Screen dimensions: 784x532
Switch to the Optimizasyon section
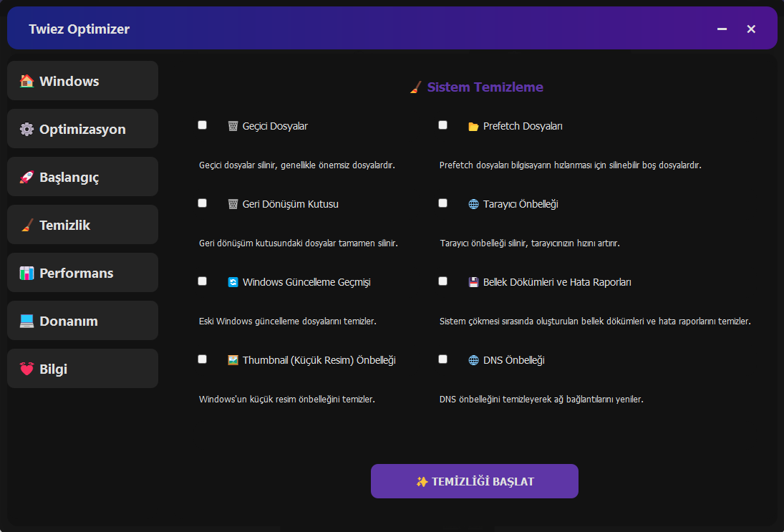click(82, 128)
